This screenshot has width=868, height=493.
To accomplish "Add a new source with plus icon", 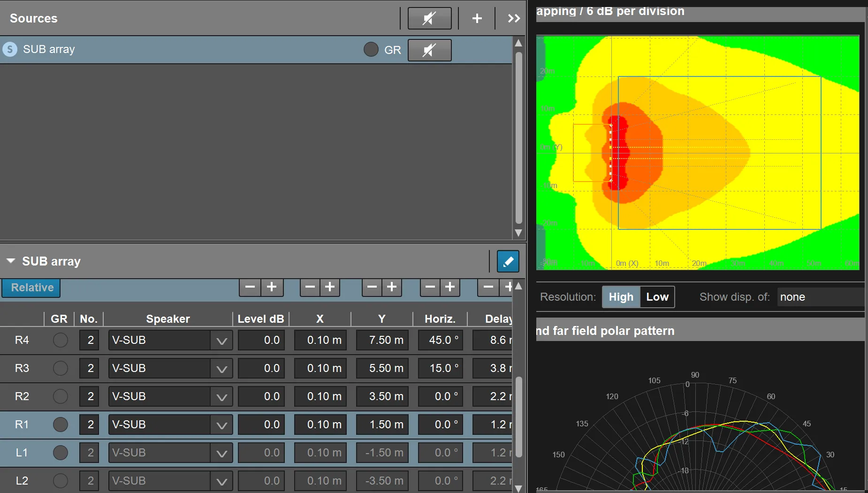I will coord(477,18).
